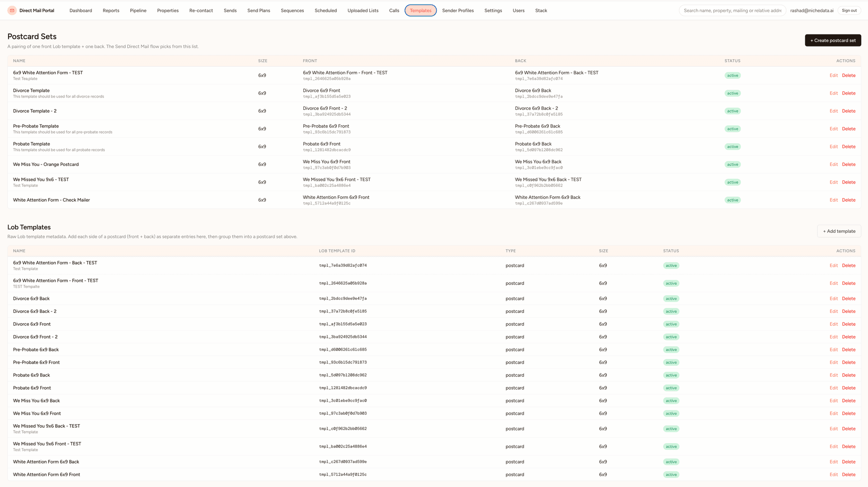
Task: Delete the Probate Template postcard set
Action: (x=849, y=147)
